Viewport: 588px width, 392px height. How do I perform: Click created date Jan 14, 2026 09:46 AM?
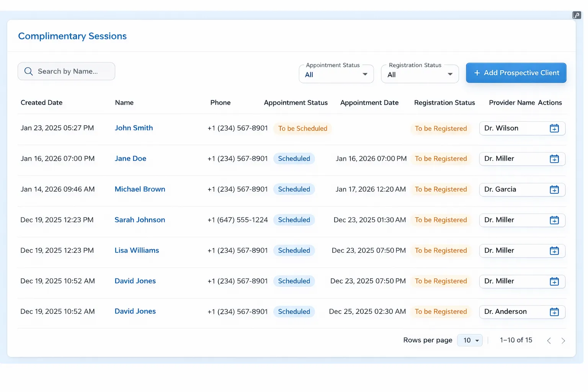(57, 189)
